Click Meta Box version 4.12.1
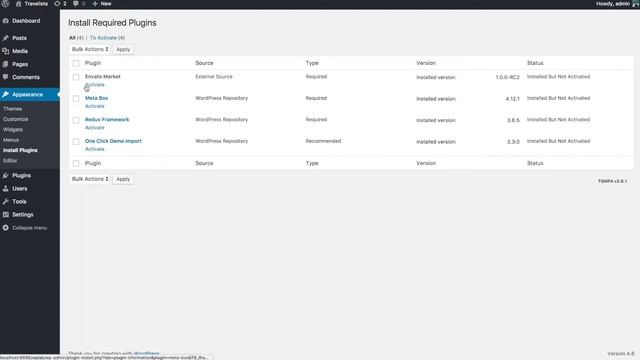 [513, 99]
